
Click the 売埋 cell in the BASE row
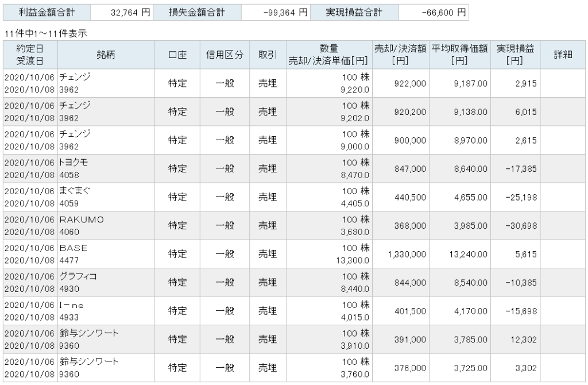click(268, 255)
